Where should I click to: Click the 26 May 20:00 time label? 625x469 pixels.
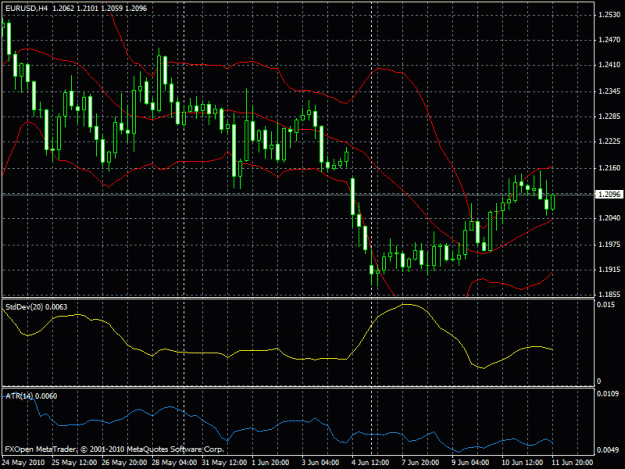(124, 463)
